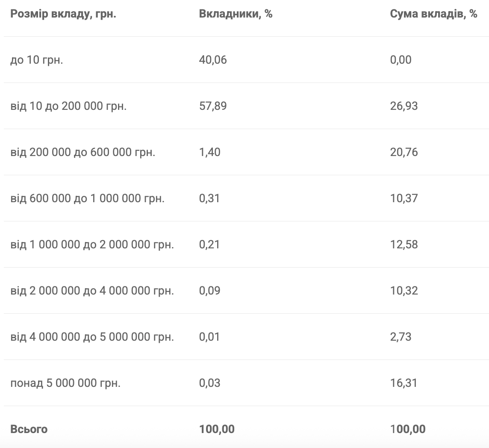Click the 40,06 depositors value

(213, 60)
